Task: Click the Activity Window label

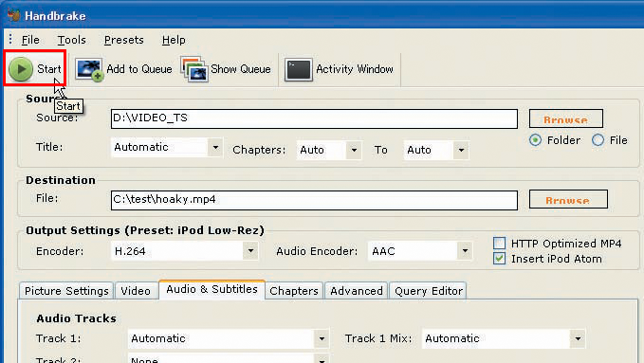Action: [355, 69]
